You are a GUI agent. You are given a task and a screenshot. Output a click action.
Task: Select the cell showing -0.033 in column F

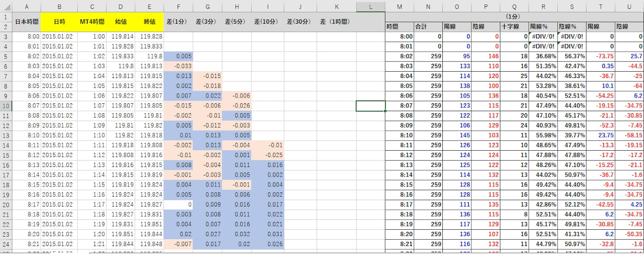pyautogui.click(x=178, y=66)
